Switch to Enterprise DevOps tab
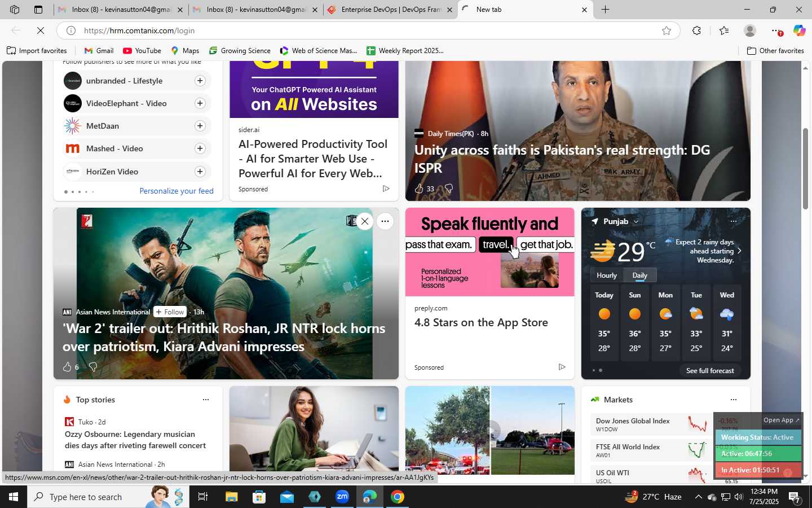 [x=391, y=10]
